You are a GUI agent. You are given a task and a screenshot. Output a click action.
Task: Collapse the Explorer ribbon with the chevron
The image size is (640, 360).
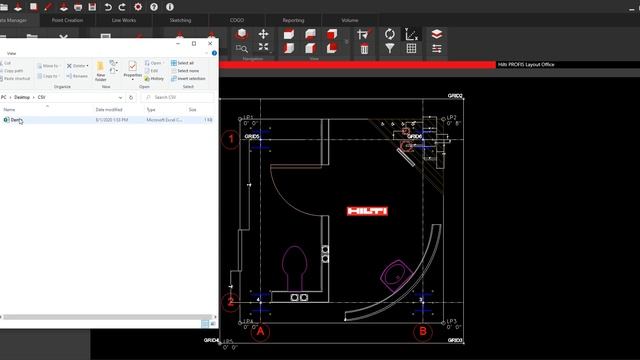(206, 53)
